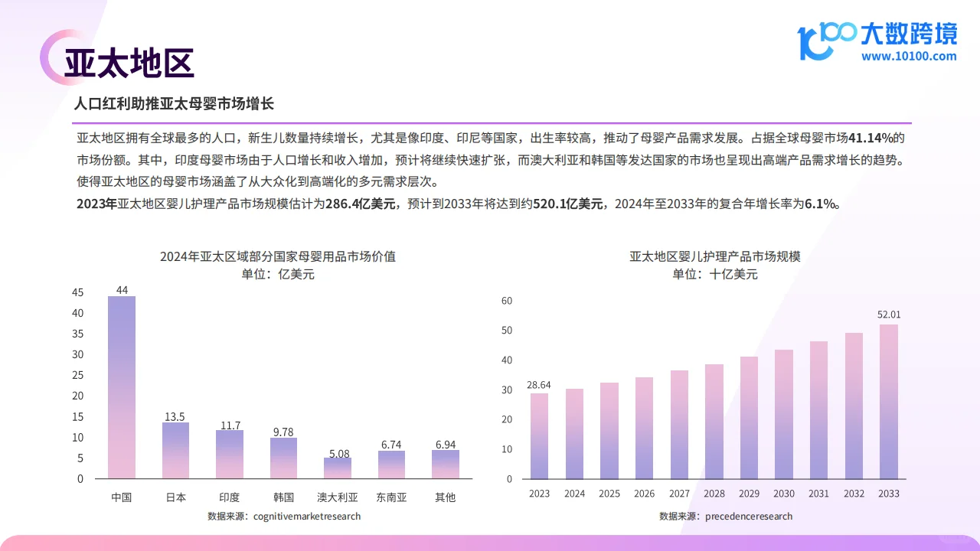980x551 pixels.
Task: Select the 日本 bar valued 13.5
Action: (175, 450)
